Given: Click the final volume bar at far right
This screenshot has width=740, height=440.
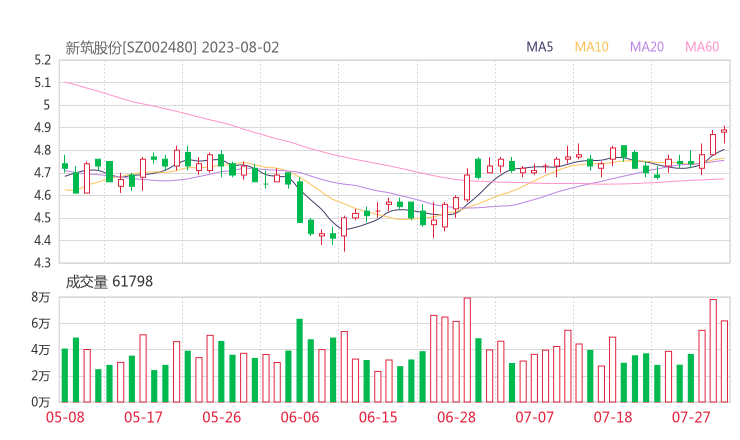Looking at the screenshot, I should coord(724,360).
